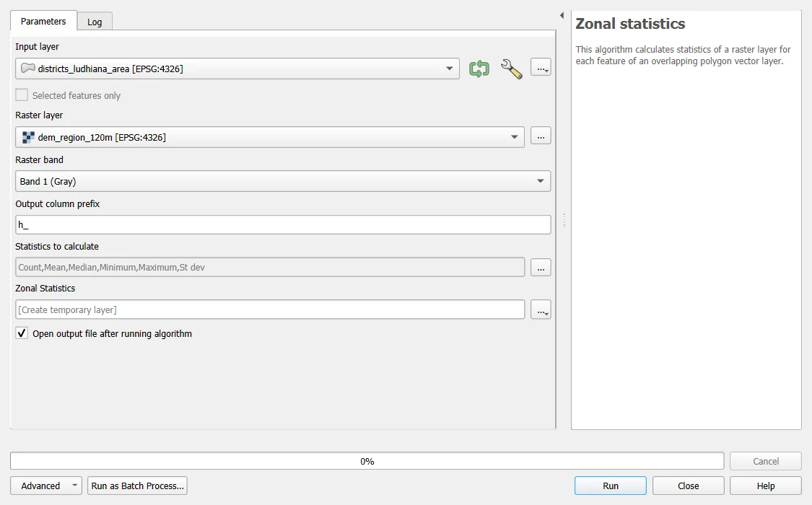Screen dimensions: 812x505
Task: Open Help for the algorithm
Action: point(765,486)
